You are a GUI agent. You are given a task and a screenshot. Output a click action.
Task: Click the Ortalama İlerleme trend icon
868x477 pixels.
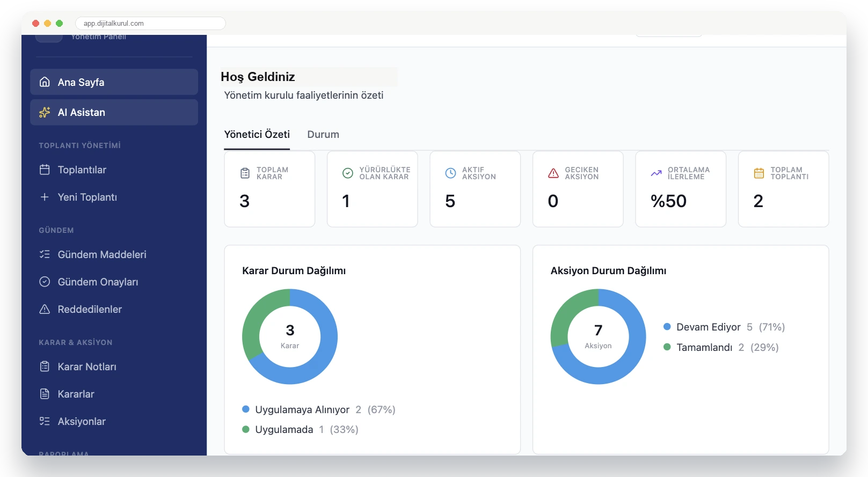coord(656,173)
